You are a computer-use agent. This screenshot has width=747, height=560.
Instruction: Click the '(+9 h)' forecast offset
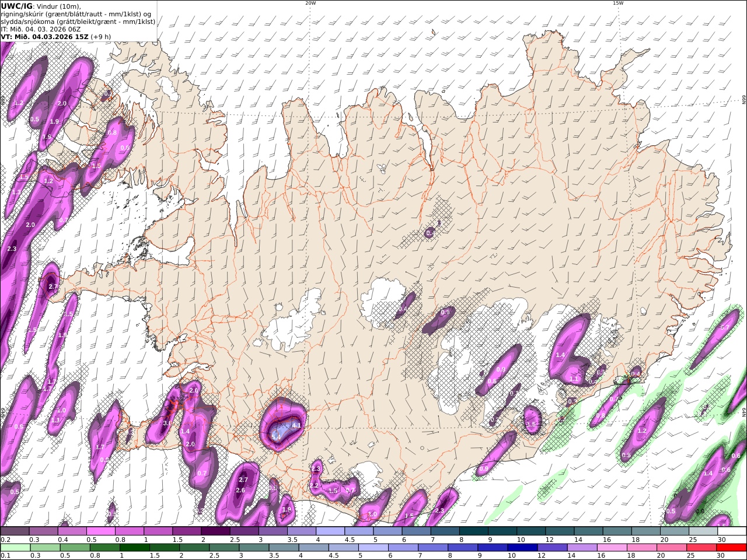point(100,37)
